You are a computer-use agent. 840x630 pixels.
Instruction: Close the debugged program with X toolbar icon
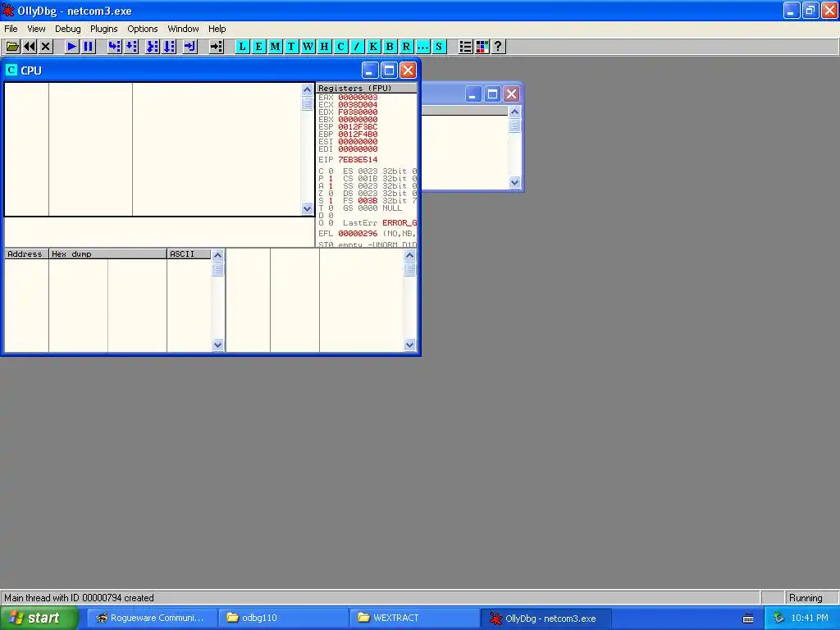coord(46,47)
